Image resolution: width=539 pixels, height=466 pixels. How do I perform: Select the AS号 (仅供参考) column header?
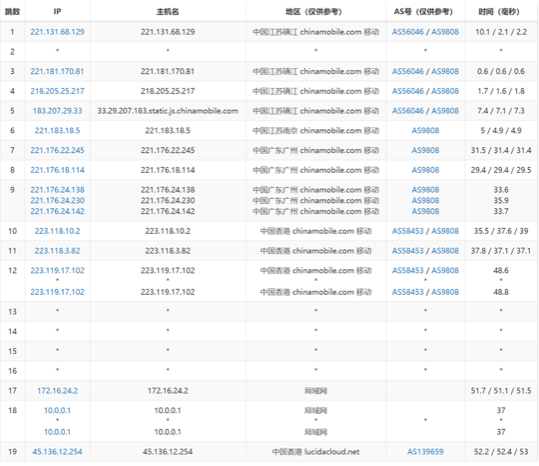click(424, 12)
